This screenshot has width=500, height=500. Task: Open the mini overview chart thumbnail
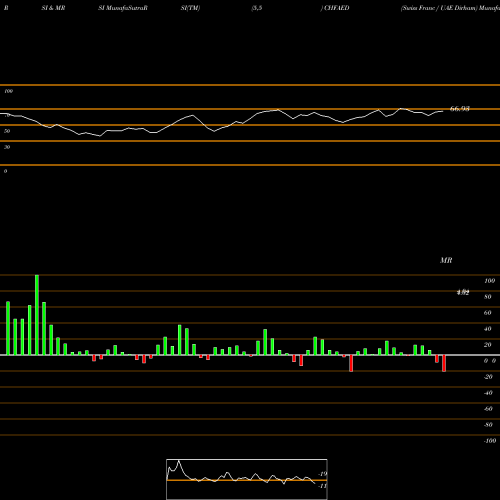[x=247, y=479]
